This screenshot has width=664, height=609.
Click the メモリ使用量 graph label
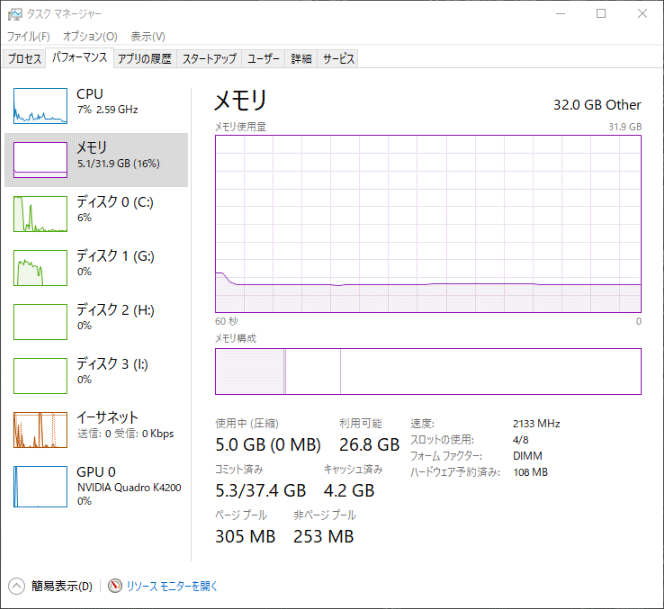point(241,127)
